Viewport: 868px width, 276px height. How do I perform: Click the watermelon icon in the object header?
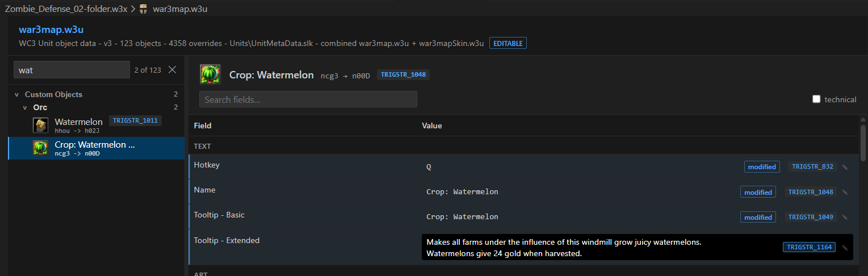pyautogui.click(x=210, y=74)
